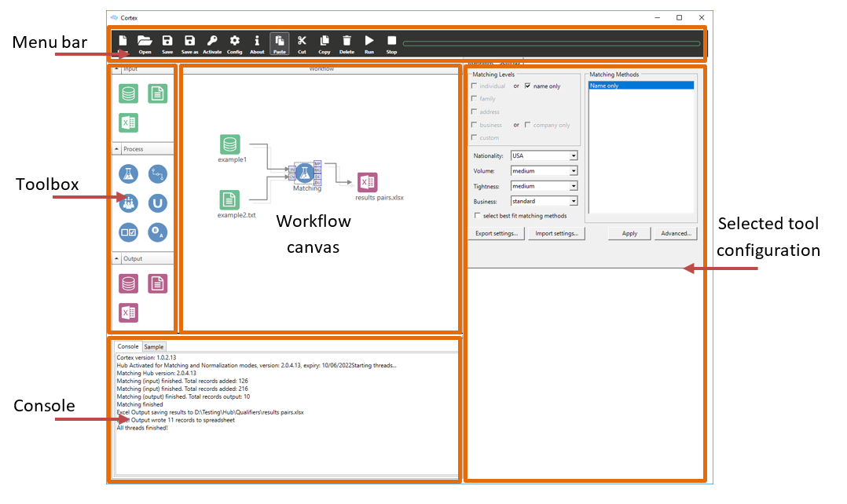Select the green text file input tool in the toolbox

(157, 93)
